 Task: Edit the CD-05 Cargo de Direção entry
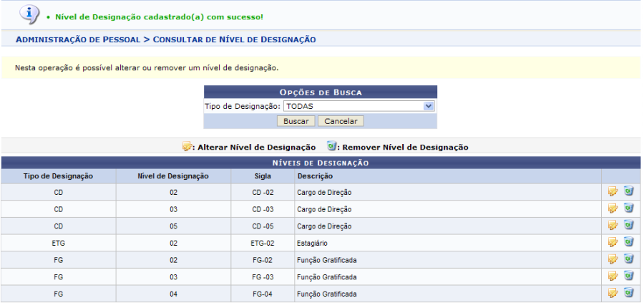613,226
